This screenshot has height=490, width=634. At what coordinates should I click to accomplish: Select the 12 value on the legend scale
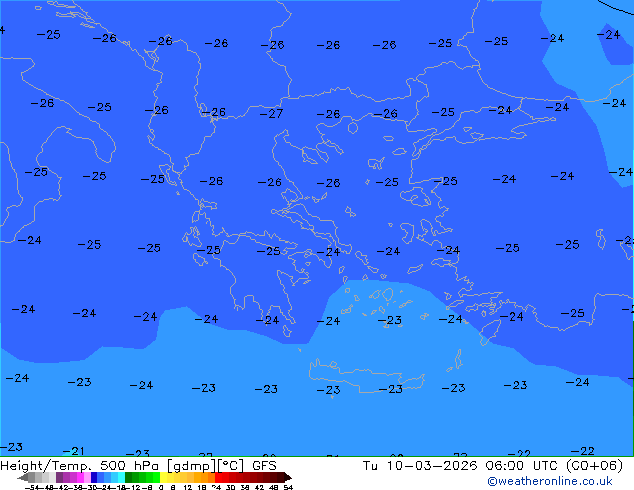point(188,488)
